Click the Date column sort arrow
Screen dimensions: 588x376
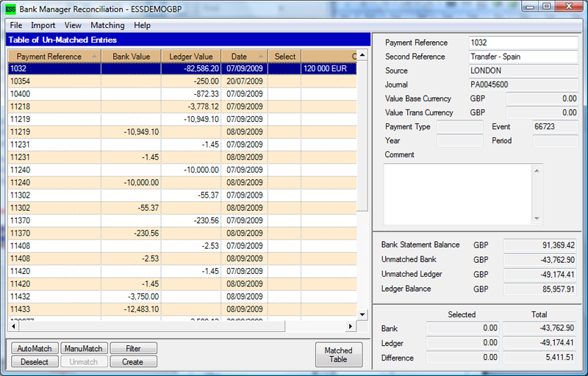[261, 57]
